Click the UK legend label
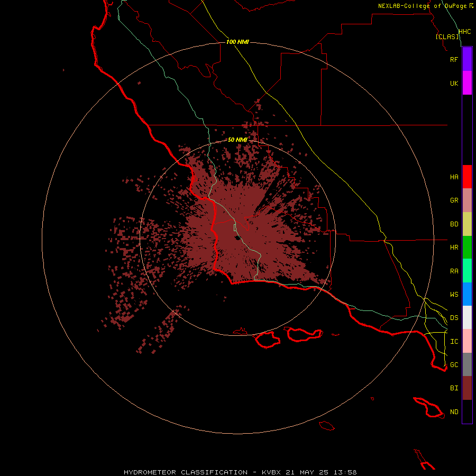476x476 pixels. (x=454, y=83)
